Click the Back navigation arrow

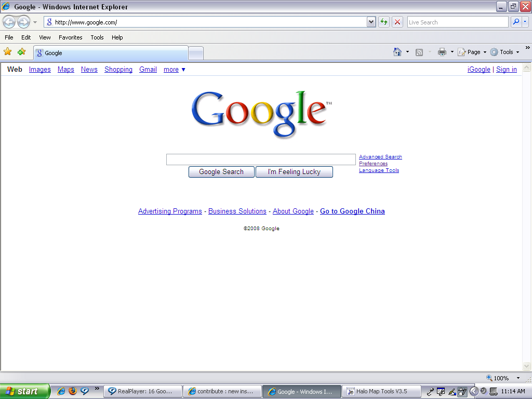9,22
